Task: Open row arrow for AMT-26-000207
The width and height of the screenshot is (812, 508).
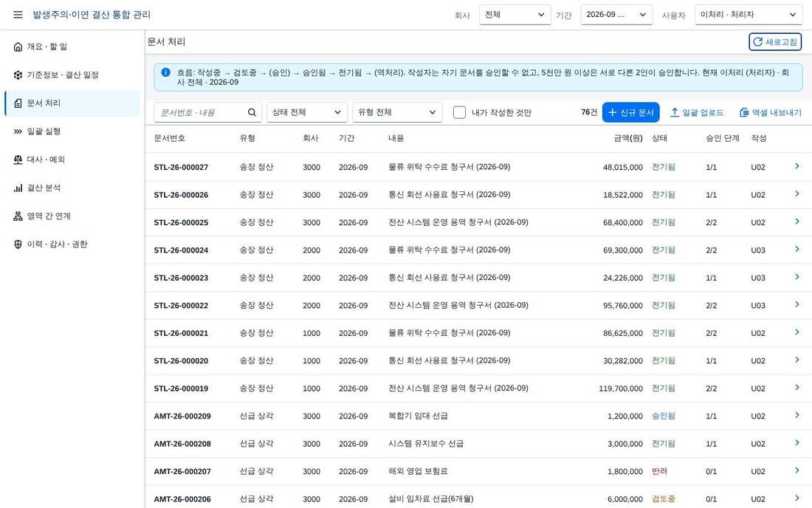Action: (x=797, y=471)
